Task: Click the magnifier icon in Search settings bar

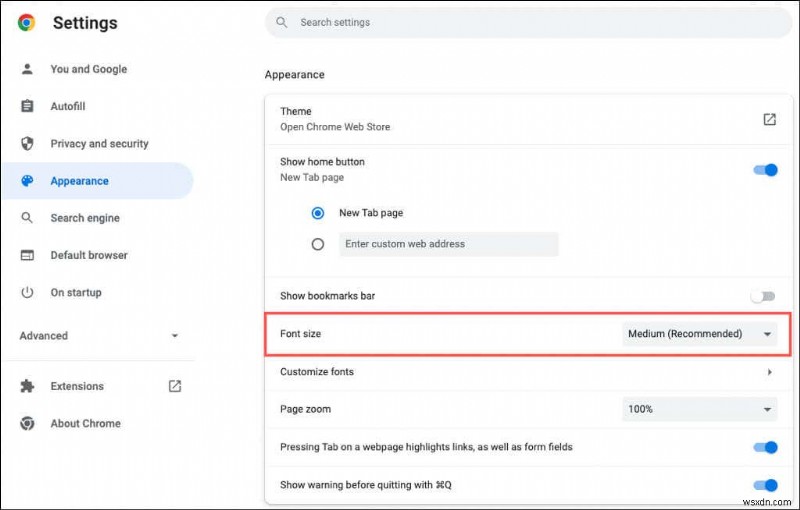Action: coord(282,22)
